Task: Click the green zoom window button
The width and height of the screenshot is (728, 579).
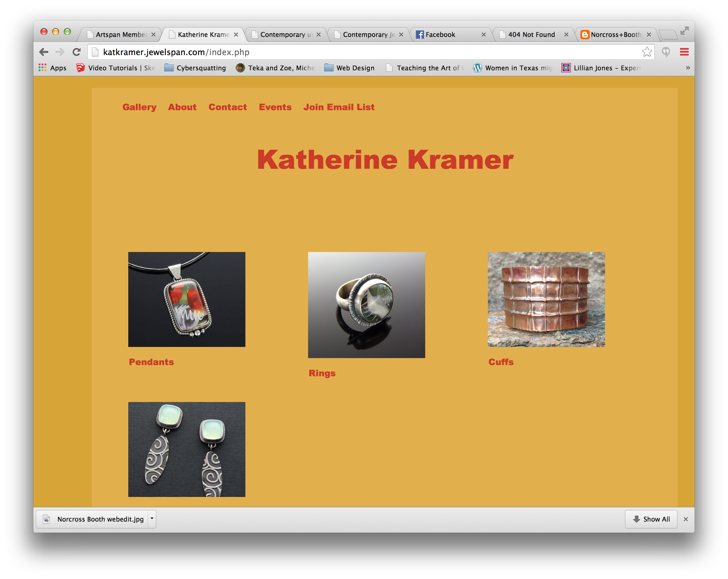Action: click(67, 32)
